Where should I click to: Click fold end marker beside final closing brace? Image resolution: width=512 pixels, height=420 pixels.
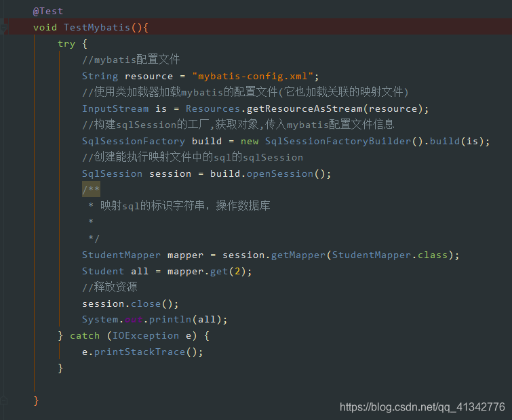(3, 400)
